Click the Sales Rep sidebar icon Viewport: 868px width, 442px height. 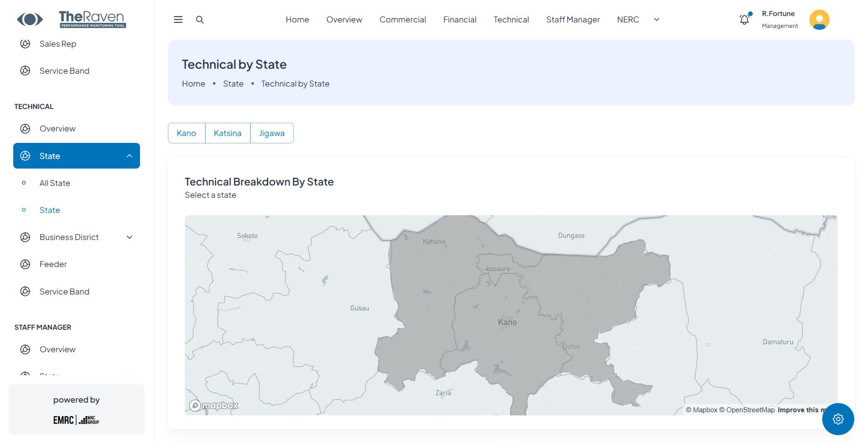tap(25, 44)
